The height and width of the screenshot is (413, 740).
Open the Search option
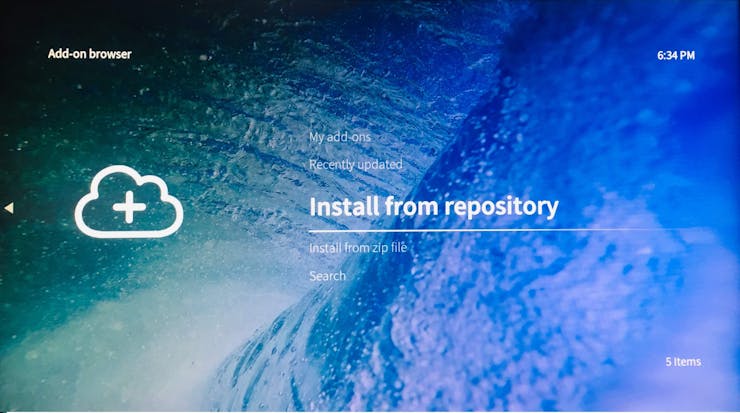pos(328,276)
